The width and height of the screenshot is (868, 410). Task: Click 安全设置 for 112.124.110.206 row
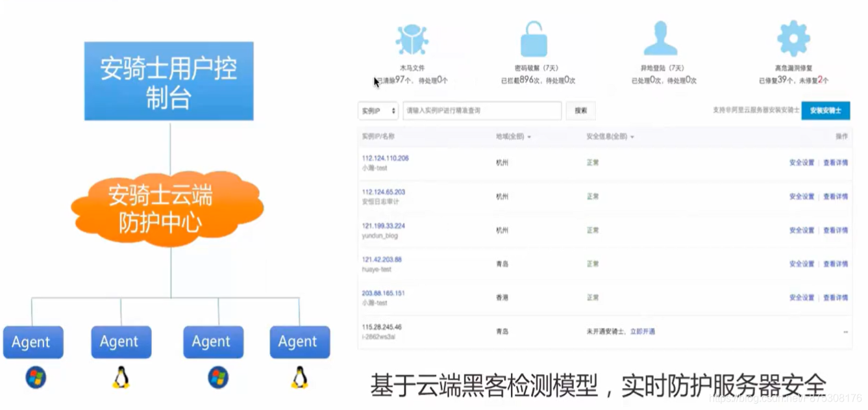pyautogui.click(x=802, y=163)
